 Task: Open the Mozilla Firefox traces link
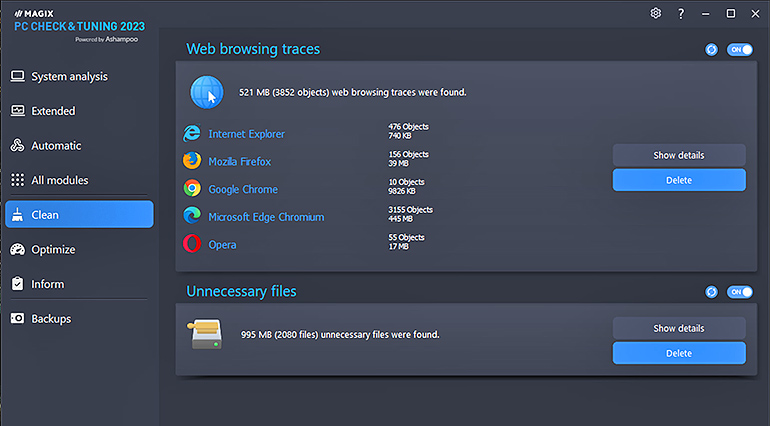(240, 161)
